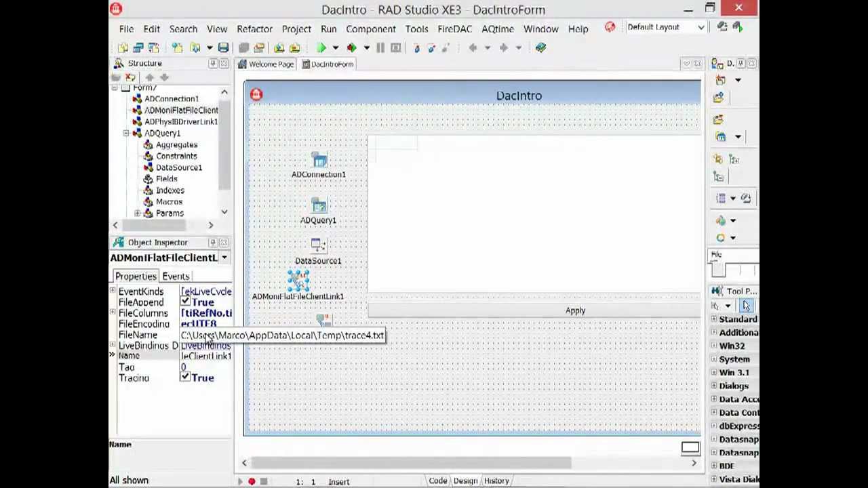This screenshot has height=488, width=868.
Task: Click the globe help icon in toolbar
Action: (x=540, y=48)
